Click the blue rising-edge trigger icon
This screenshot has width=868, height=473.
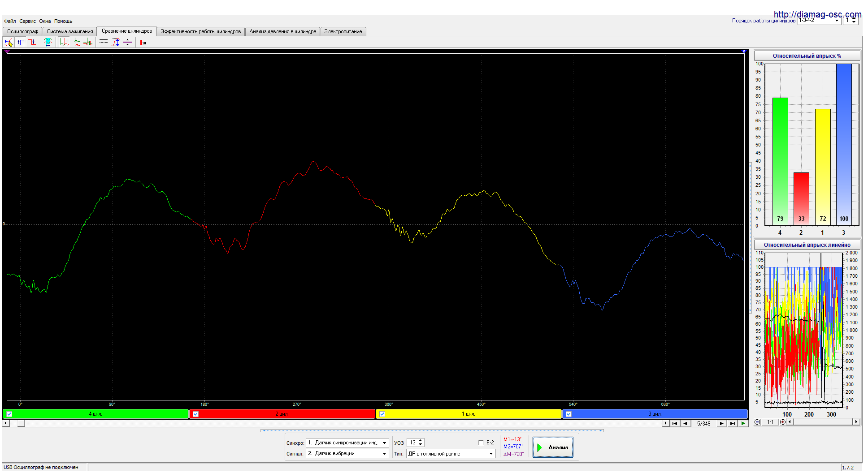20,43
